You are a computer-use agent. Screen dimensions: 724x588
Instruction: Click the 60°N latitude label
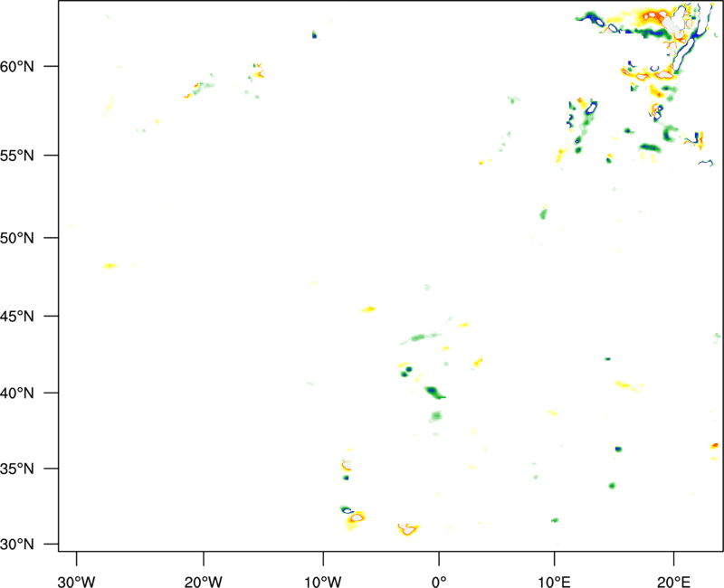[17, 67]
